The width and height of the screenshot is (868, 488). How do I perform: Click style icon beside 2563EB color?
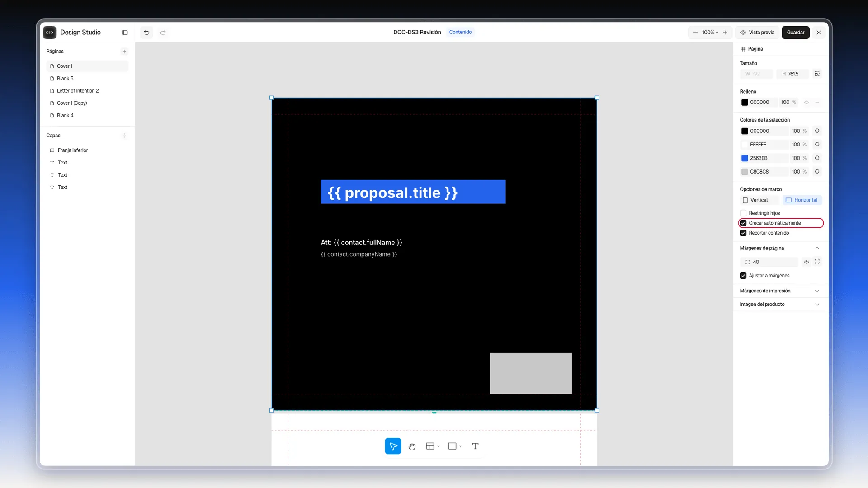pyautogui.click(x=817, y=158)
